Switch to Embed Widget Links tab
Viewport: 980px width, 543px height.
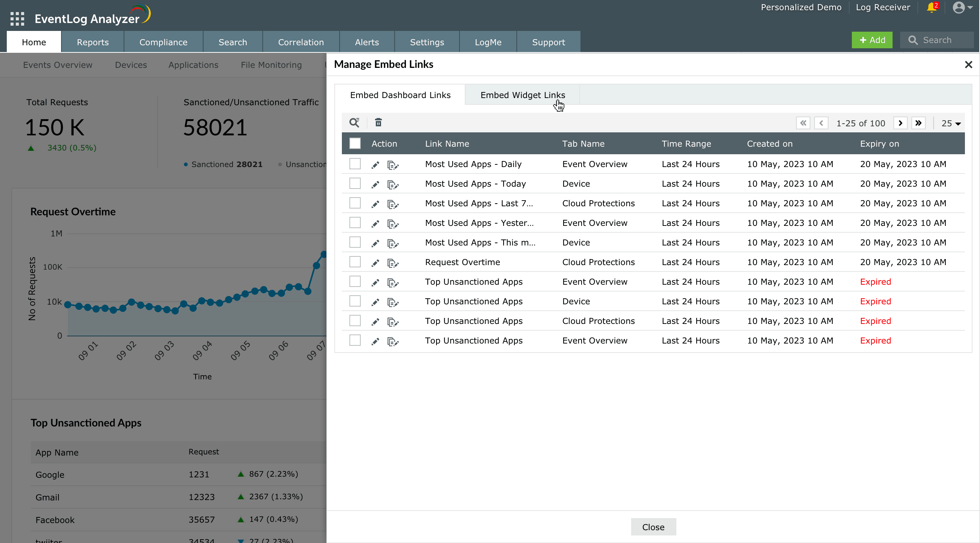[x=522, y=95]
